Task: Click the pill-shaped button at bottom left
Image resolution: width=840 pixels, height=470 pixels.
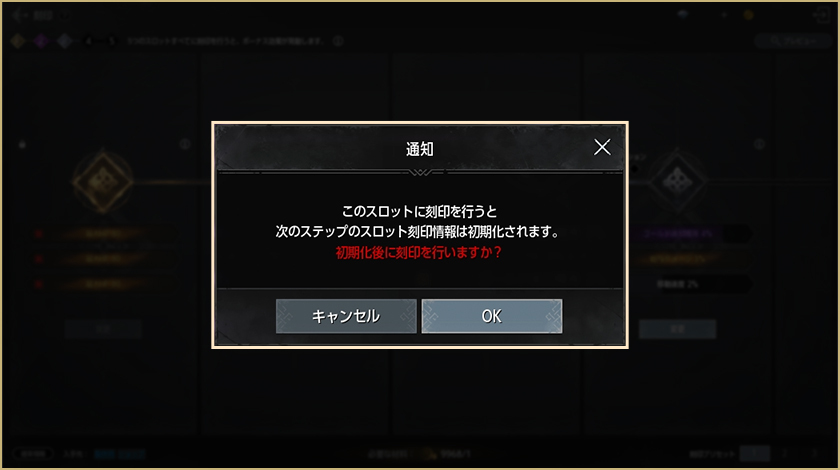Action: pyautogui.click(x=33, y=454)
